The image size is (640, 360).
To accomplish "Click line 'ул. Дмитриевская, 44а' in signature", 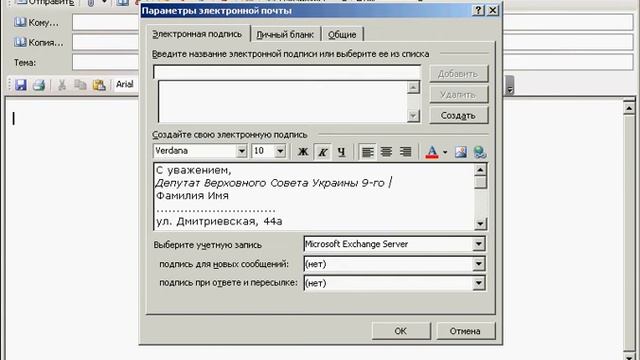I will tap(219, 221).
